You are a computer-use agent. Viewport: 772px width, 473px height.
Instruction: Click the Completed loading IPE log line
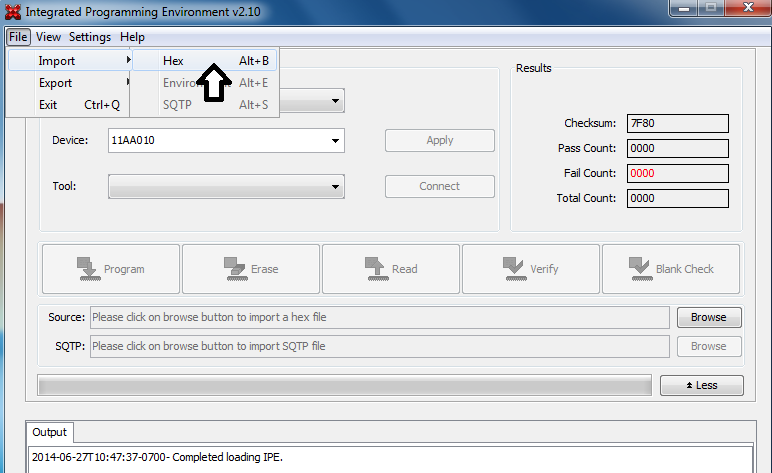158,457
